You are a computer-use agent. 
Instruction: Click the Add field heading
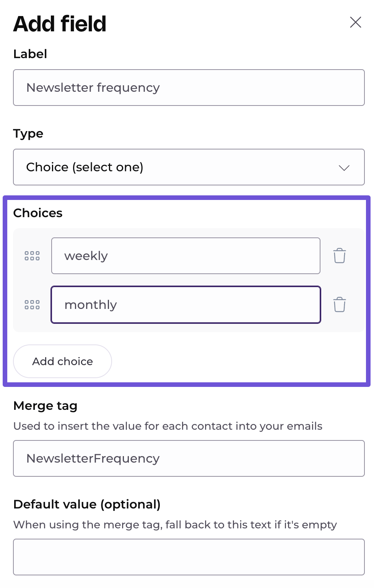point(60,24)
